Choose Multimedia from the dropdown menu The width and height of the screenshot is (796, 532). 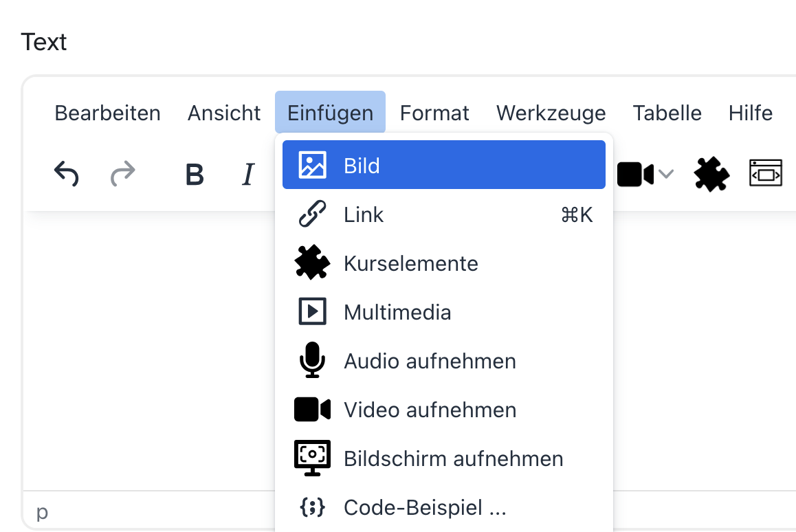coord(443,311)
